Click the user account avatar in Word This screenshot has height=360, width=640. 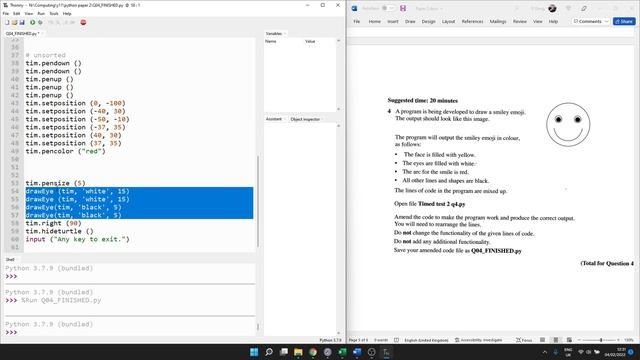(552, 8)
